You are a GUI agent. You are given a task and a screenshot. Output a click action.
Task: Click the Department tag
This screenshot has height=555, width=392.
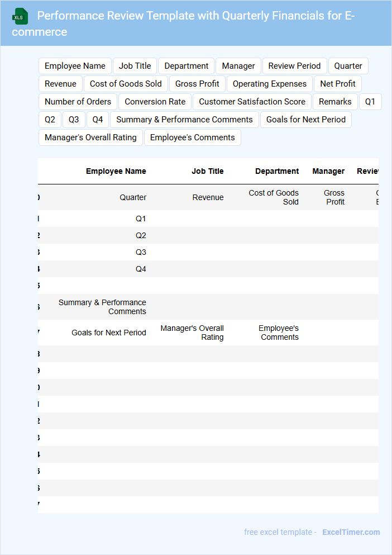tap(186, 66)
